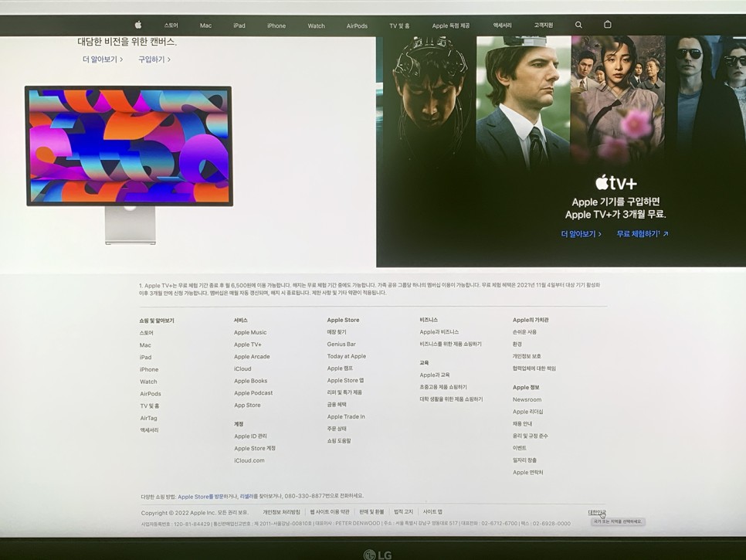Open footer link Apple Books
This screenshot has width=746, height=560.
coord(250,381)
